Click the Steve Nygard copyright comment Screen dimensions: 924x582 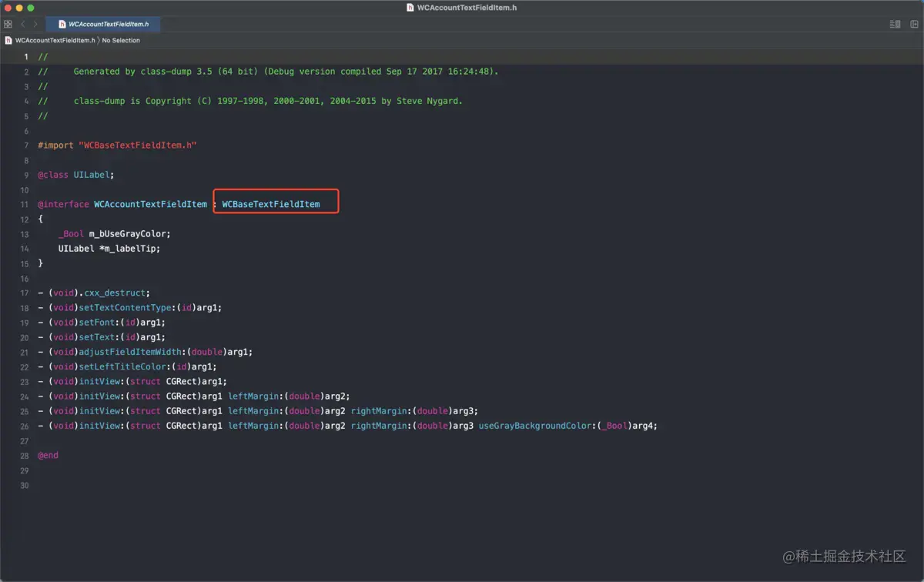pyautogui.click(x=268, y=101)
